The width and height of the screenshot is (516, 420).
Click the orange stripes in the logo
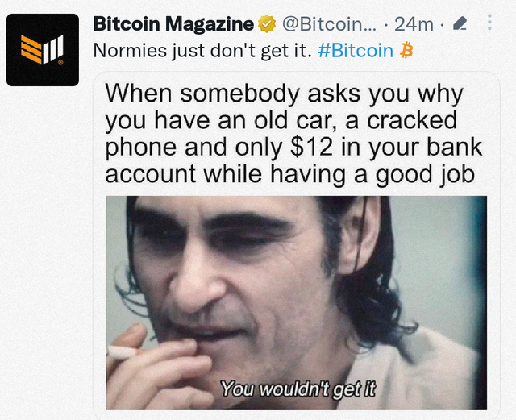pyautogui.click(x=31, y=49)
